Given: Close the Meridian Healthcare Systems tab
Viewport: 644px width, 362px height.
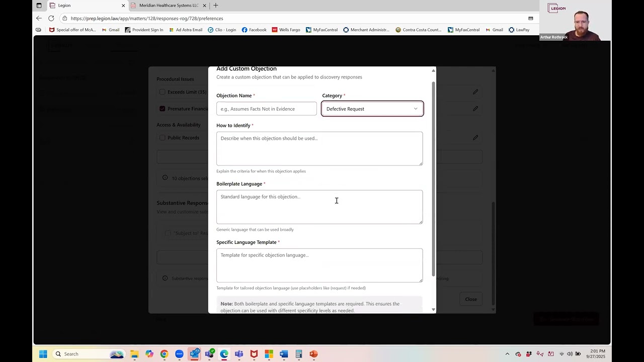Looking at the screenshot, I should click(204, 6).
